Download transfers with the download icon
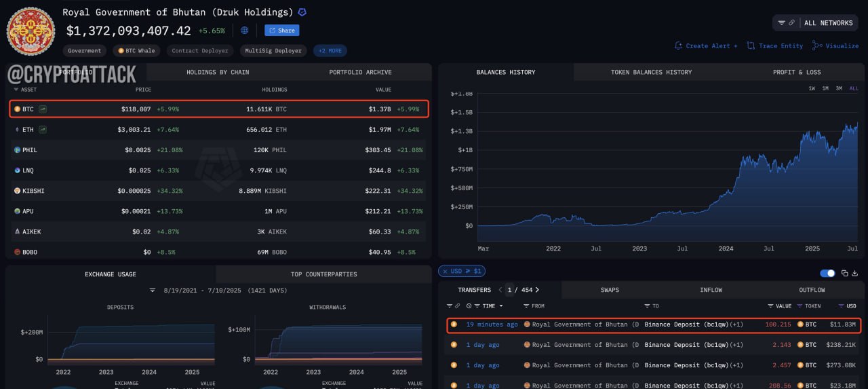Viewport: 868px width, 389px height. (854, 273)
